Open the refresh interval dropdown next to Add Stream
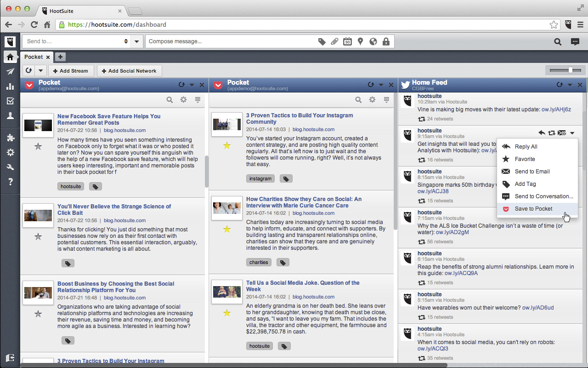This screenshot has height=368, width=588. coord(40,70)
